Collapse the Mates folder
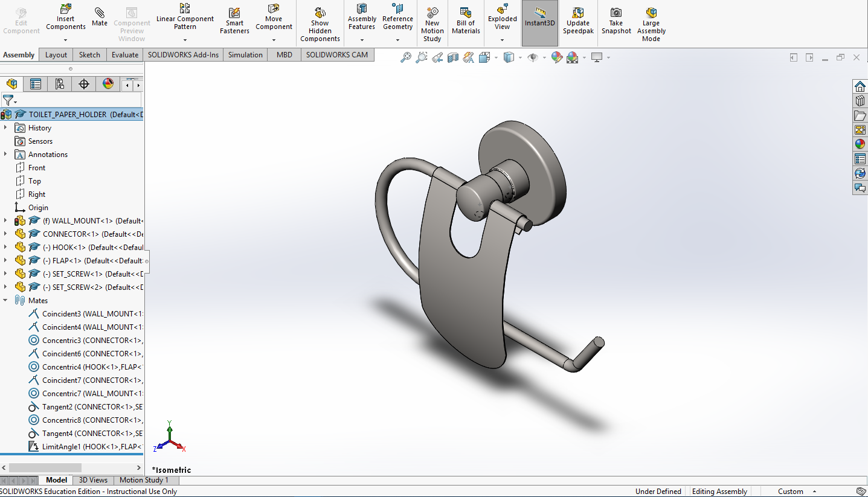The image size is (868, 497). pos(5,301)
